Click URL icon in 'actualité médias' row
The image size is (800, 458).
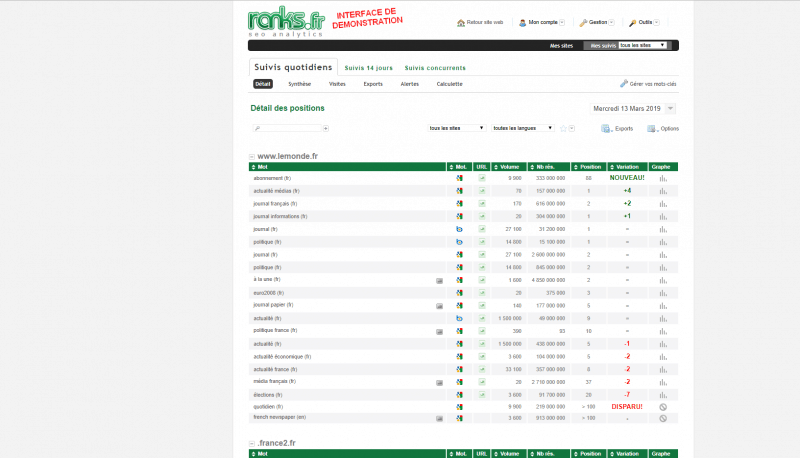[x=481, y=190]
